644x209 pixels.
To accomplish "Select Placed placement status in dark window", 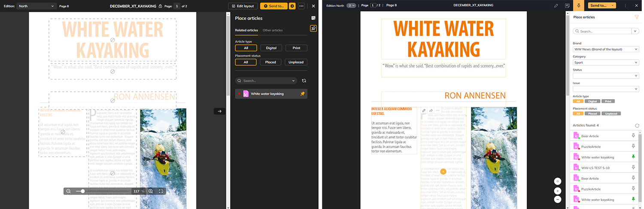I will click(270, 62).
